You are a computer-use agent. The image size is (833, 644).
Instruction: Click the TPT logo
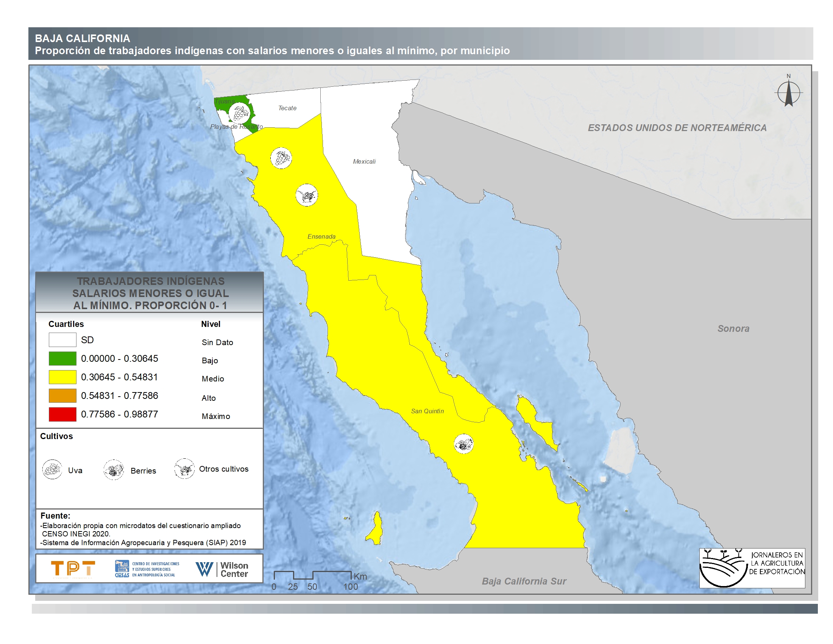[x=73, y=569]
